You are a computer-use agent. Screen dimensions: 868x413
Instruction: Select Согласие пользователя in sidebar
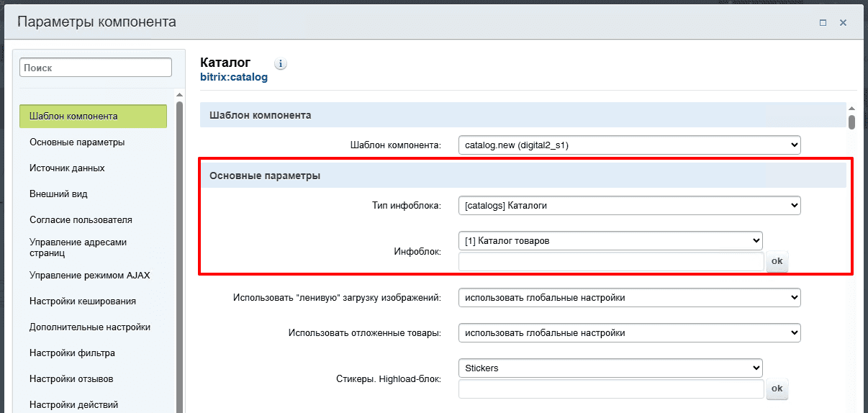[81, 219]
